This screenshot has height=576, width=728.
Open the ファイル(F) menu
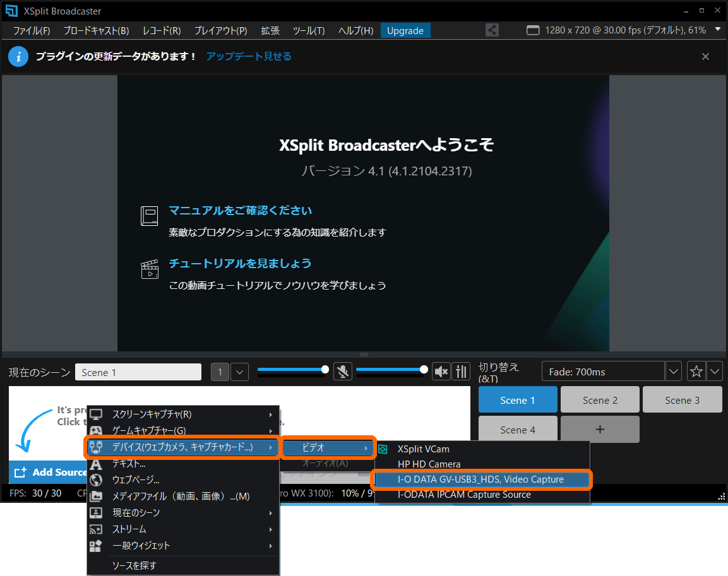click(32, 31)
